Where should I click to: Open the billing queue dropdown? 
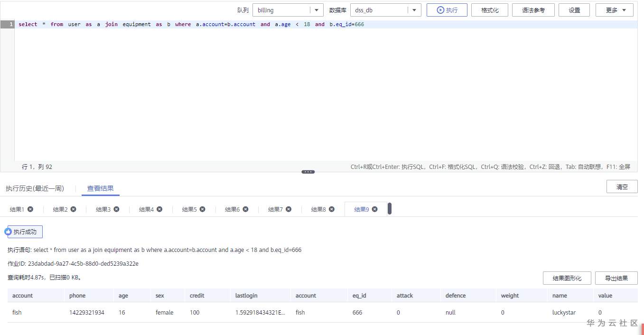(x=317, y=9)
